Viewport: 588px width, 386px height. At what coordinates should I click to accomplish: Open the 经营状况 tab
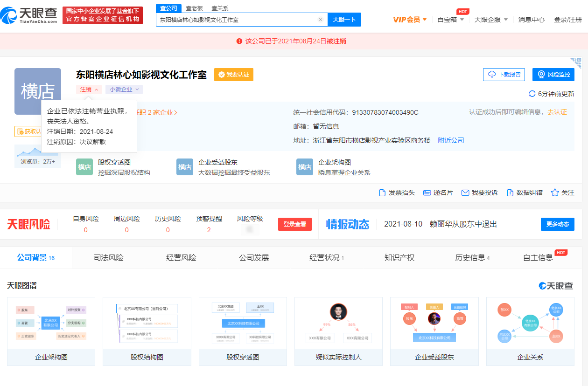tap(327, 257)
